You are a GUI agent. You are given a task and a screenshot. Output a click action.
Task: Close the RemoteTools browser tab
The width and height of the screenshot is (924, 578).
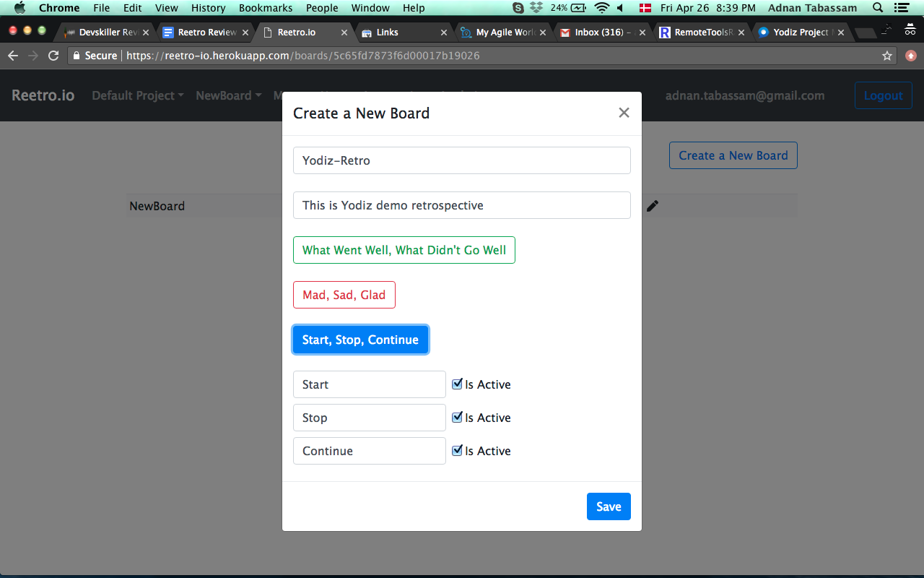(741, 33)
